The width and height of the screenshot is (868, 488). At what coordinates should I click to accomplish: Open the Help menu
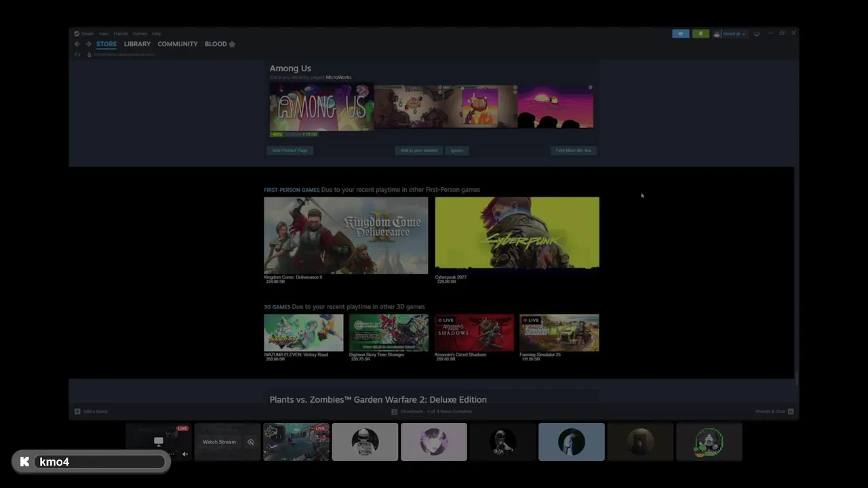[x=156, y=33]
